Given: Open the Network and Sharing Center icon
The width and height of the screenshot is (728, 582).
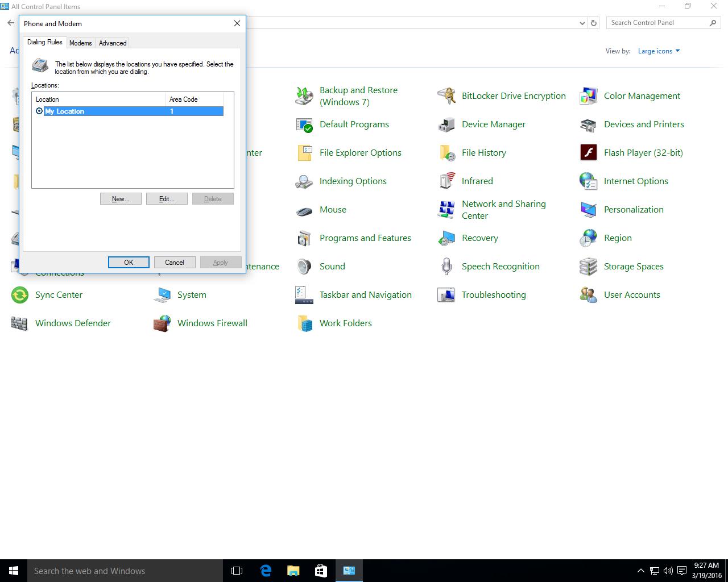Looking at the screenshot, I should [x=446, y=210].
